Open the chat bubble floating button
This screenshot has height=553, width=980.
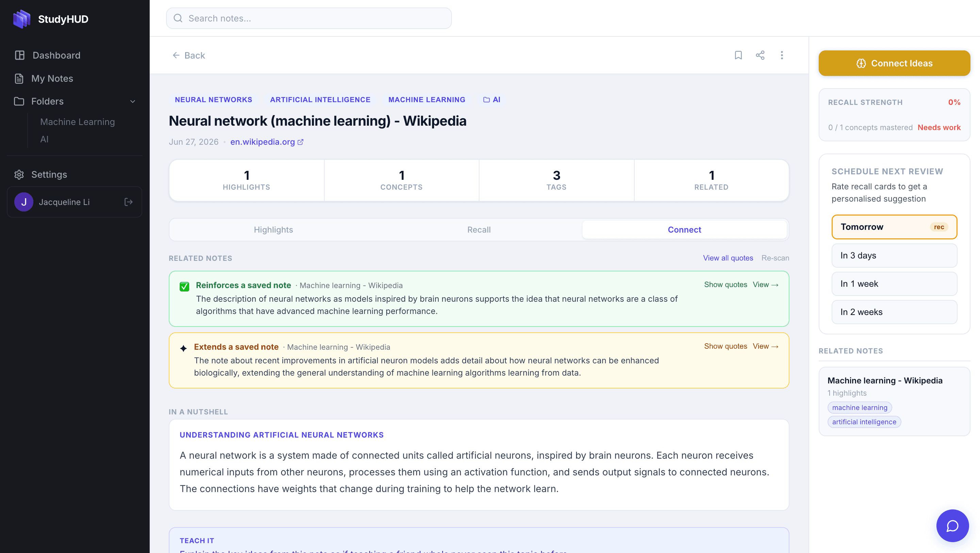click(952, 526)
